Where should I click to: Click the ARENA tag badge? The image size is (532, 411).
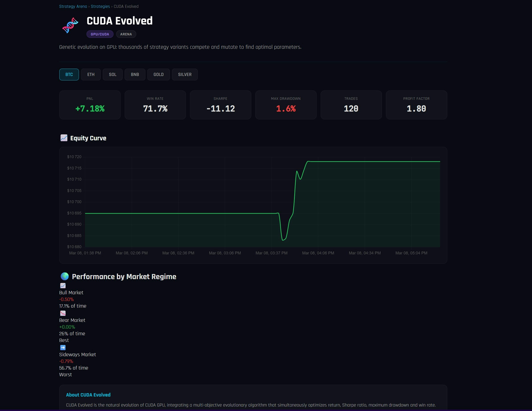pyautogui.click(x=126, y=34)
